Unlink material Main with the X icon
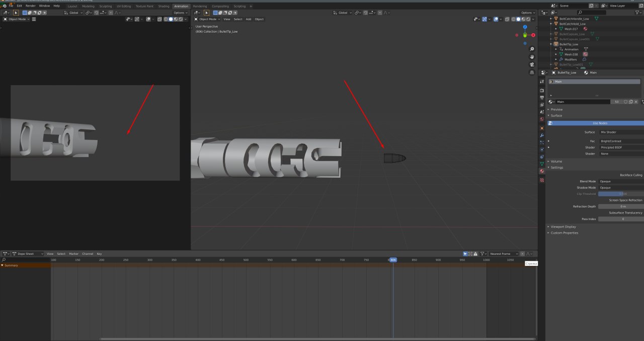Image resolution: width=644 pixels, height=341 pixels. tap(636, 102)
